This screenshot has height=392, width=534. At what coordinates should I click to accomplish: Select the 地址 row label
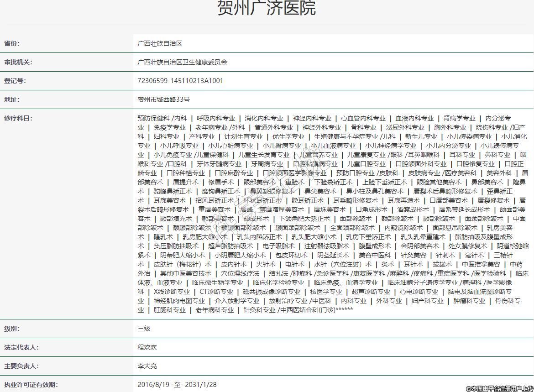pyautogui.click(x=12, y=99)
